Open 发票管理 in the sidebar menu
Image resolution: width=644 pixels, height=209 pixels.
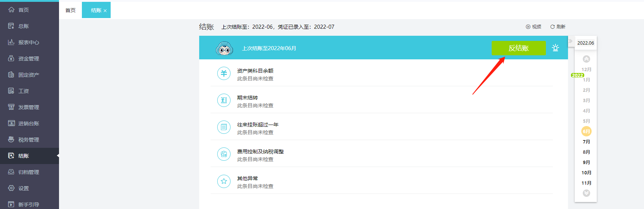click(30, 107)
